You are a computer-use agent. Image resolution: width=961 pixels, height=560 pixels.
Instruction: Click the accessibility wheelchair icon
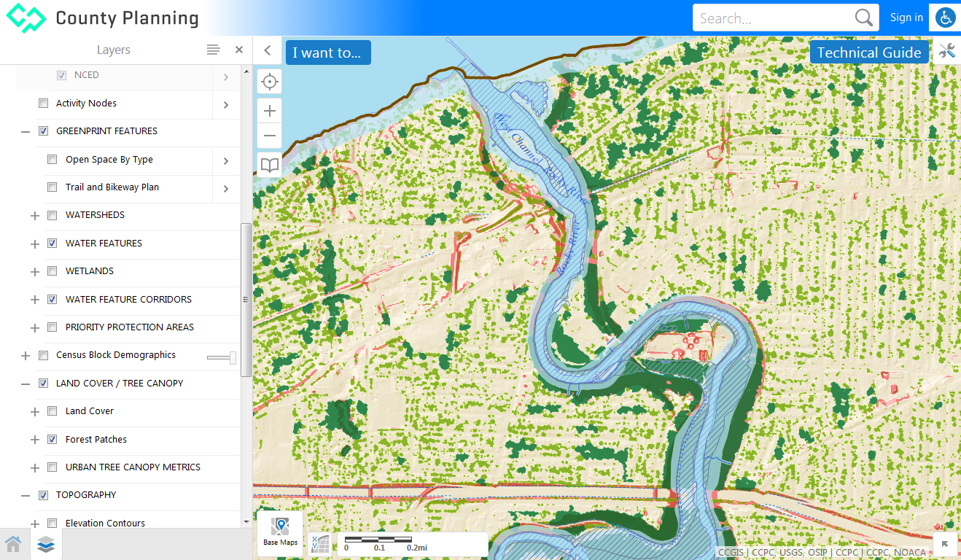coord(945,18)
